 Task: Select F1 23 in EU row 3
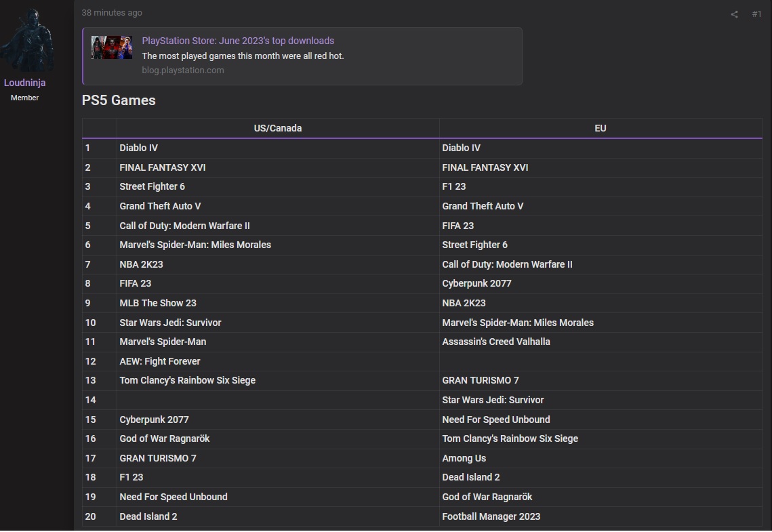point(453,187)
